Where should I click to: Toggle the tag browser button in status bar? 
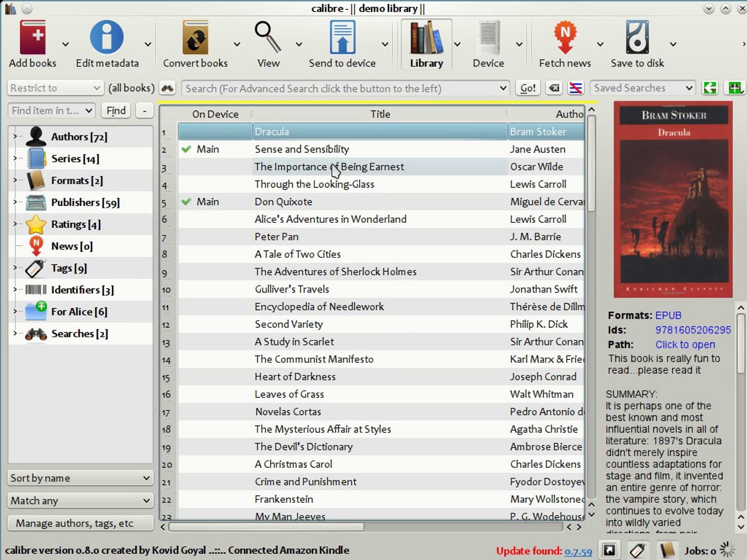pyautogui.click(x=637, y=550)
